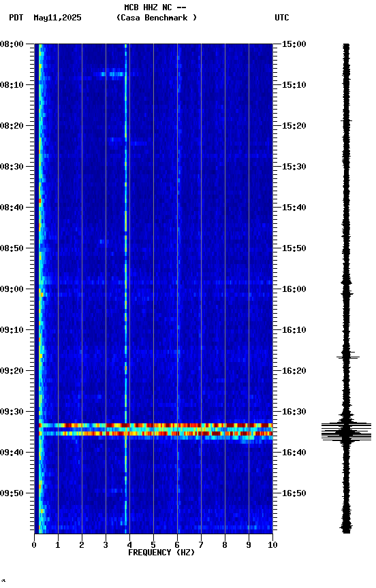Image resolution: width=376 pixels, height=588 pixels.
Task: Click the 15:40 UTC time label
Action: pyautogui.click(x=294, y=208)
